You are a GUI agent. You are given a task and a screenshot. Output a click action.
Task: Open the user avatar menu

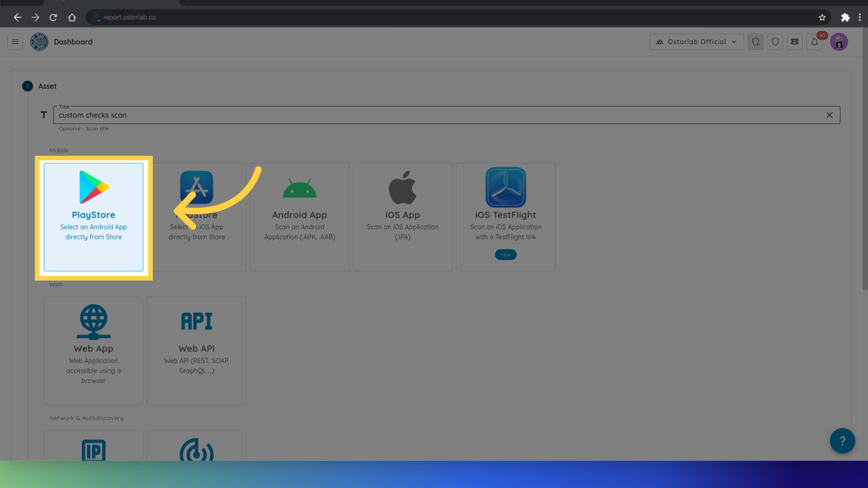click(839, 42)
